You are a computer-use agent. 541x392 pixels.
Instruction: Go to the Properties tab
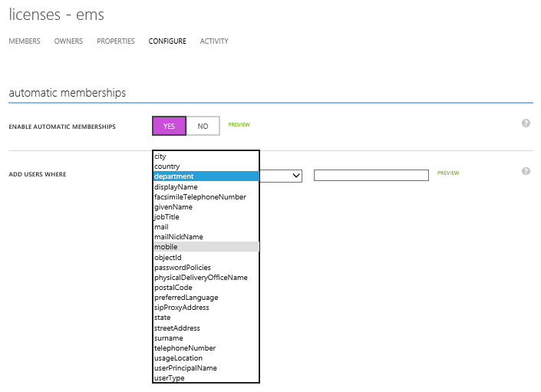point(116,41)
